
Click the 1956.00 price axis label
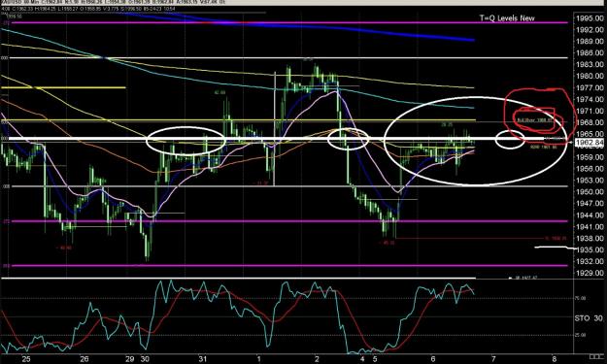[590, 169]
